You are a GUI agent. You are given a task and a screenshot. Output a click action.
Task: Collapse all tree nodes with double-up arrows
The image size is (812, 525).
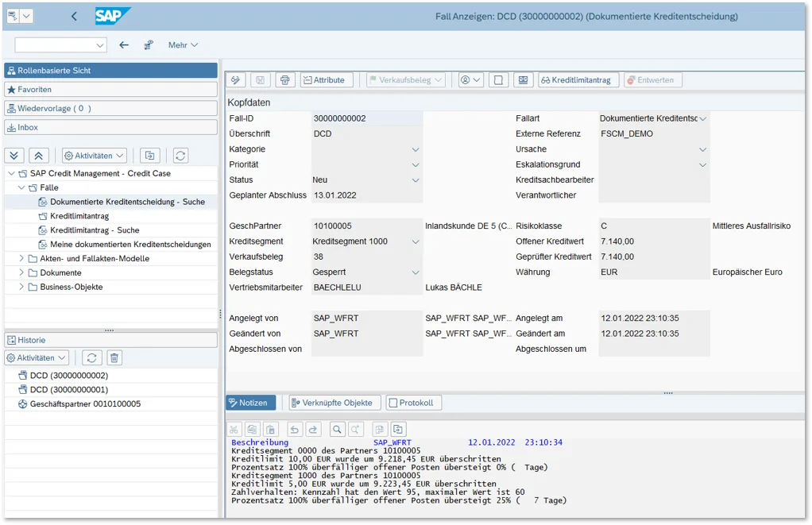[40, 156]
